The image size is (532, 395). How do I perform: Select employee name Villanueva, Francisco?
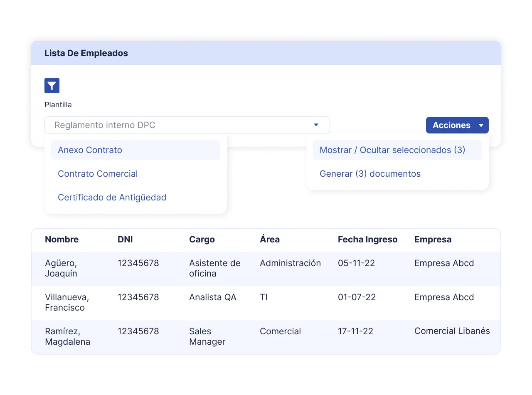pos(67,303)
